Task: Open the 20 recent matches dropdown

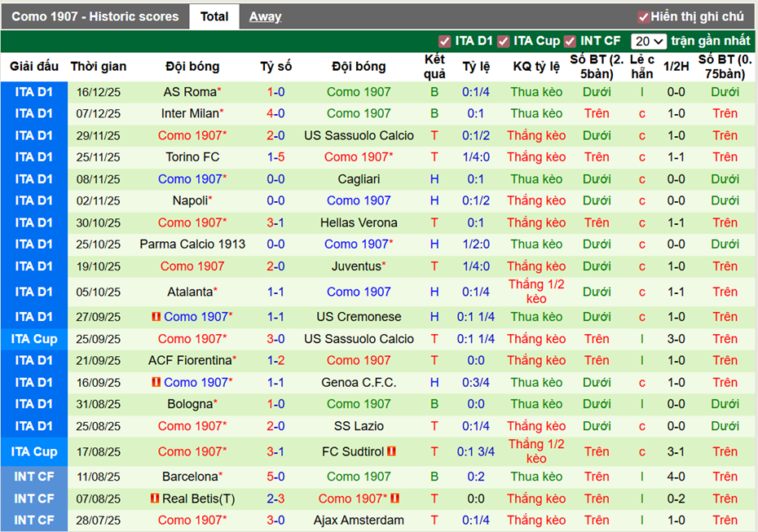Action: (x=648, y=42)
